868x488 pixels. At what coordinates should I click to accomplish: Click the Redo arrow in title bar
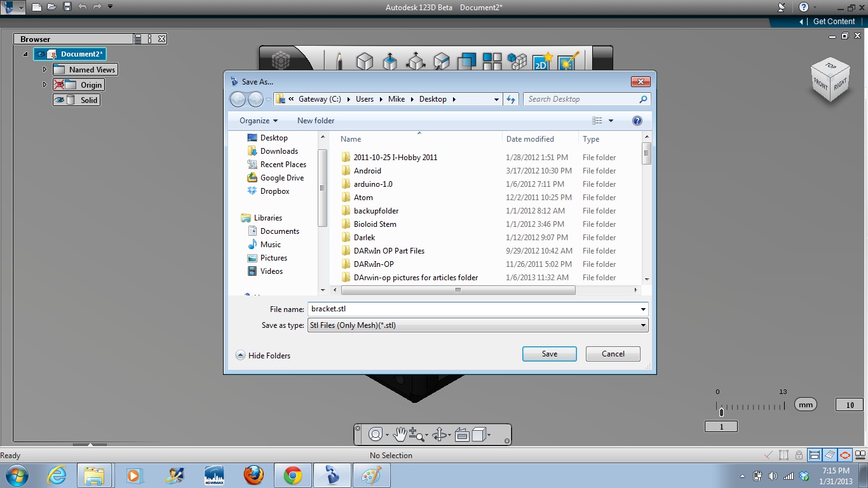coord(97,7)
